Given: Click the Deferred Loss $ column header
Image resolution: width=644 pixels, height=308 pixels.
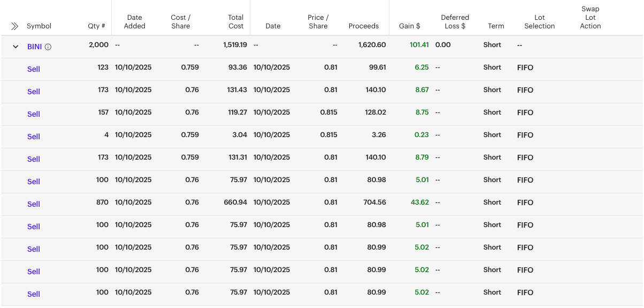Looking at the screenshot, I should [x=455, y=21].
